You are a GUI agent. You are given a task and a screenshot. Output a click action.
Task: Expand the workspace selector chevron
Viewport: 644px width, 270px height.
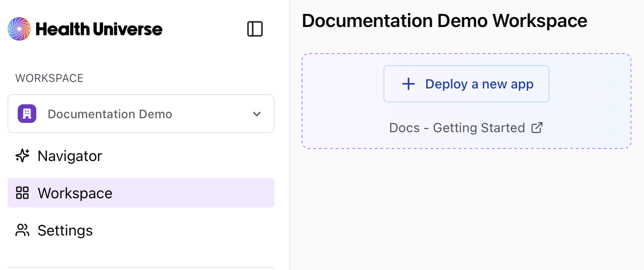pos(257,114)
